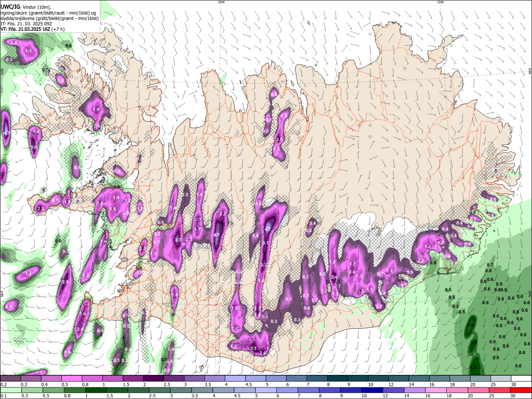Screen dimensions: 532x399
Task: Pick the light gray snow swatch above 25
Action: click(x=500, y=379)
